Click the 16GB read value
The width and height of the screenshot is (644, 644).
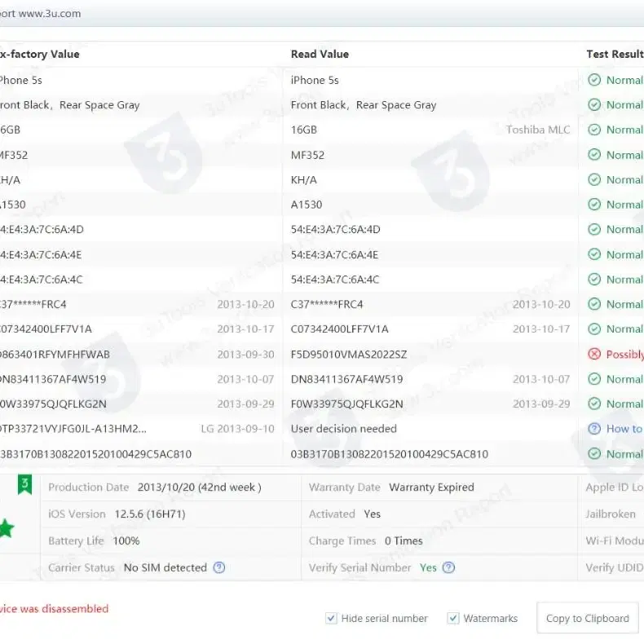[304, 130]
